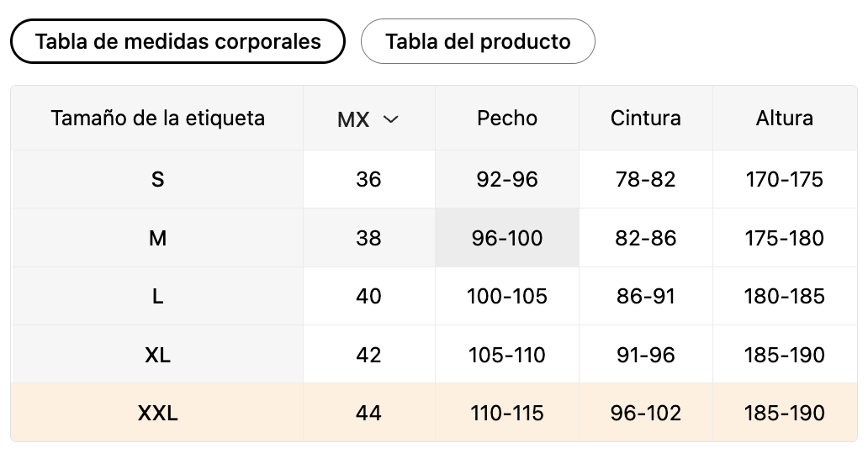This screenshot has width=868, height=459.
Task: Click the chevron arrow next to MX
Action: pyautogui.click(x=391, y=119)
